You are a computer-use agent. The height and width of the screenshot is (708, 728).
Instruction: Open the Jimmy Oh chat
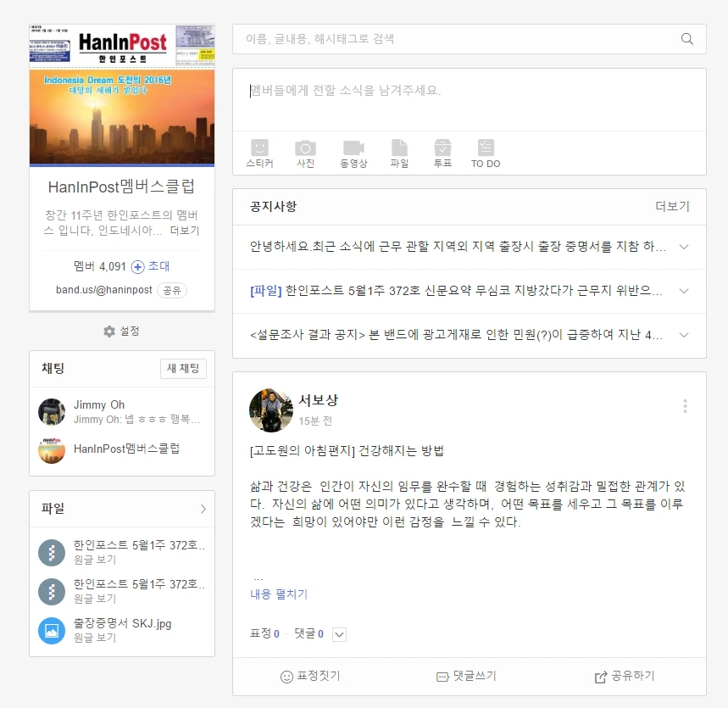(x=122, y=411)
